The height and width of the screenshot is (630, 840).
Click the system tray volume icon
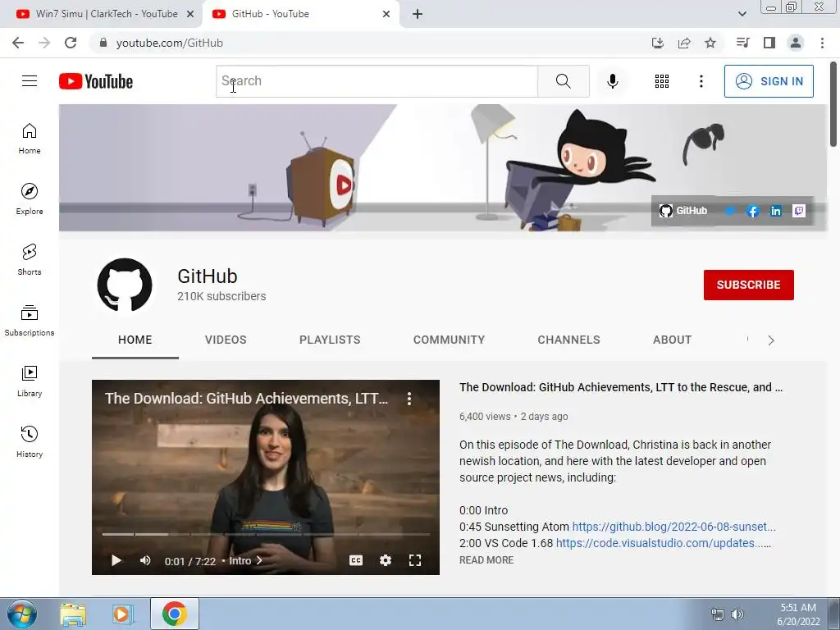click(x=737, y=614)
